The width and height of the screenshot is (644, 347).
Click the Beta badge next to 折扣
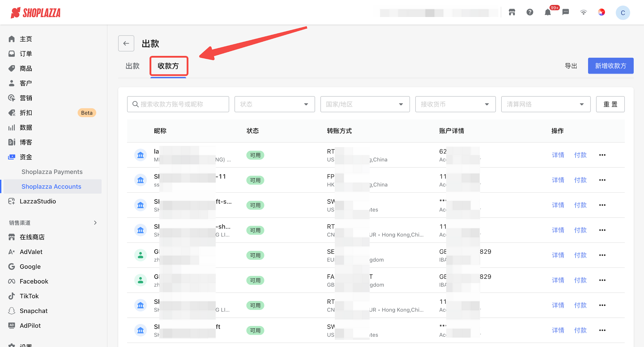coord(87,113)
